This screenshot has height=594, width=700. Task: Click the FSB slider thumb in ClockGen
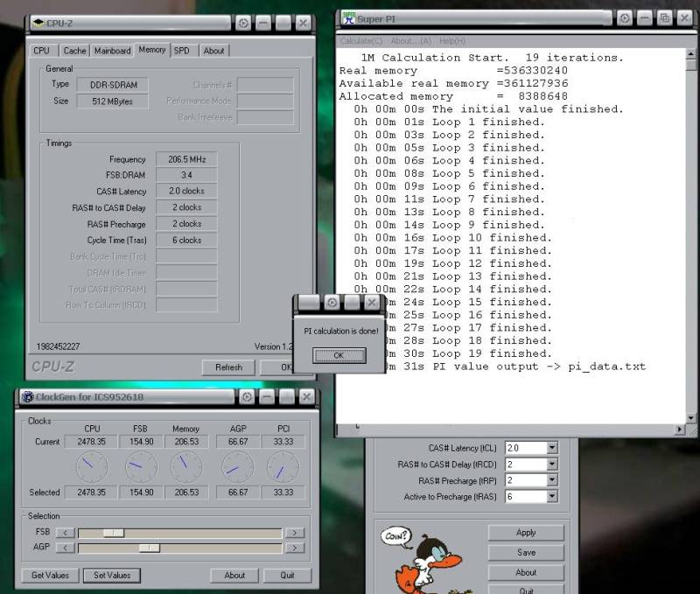[x=114, y=533]
